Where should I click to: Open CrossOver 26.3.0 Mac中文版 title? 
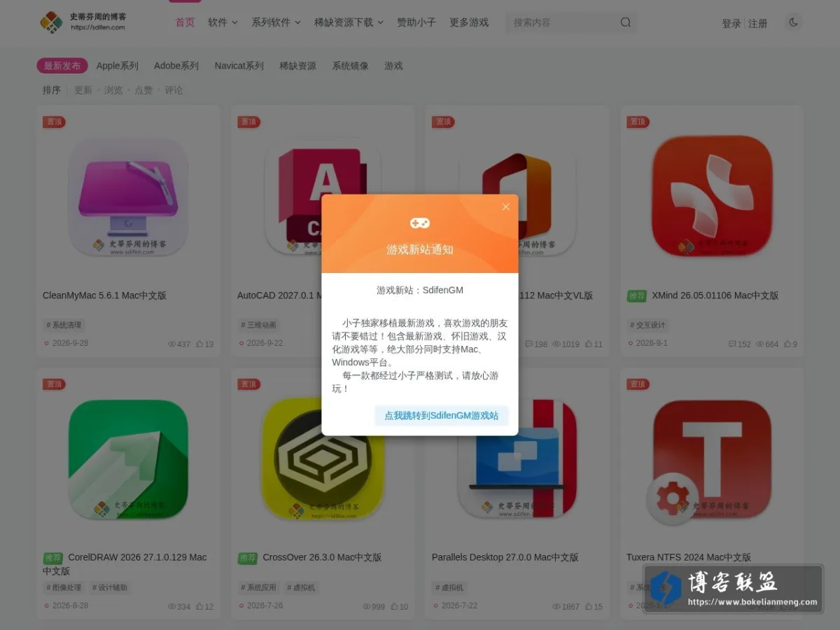coord(322,558)
